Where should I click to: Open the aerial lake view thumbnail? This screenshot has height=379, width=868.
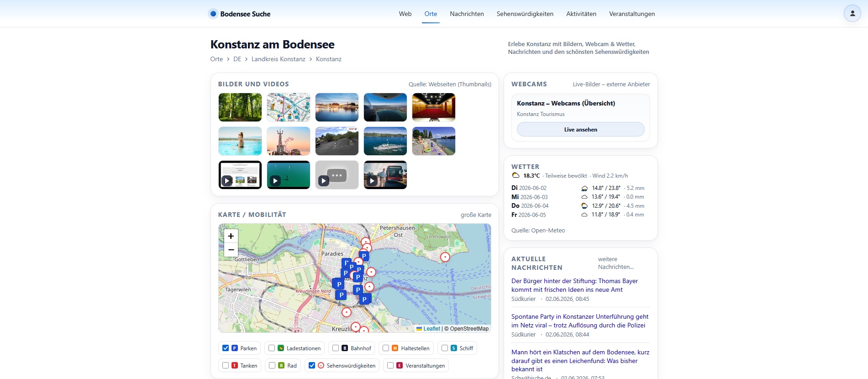[385, 107]
